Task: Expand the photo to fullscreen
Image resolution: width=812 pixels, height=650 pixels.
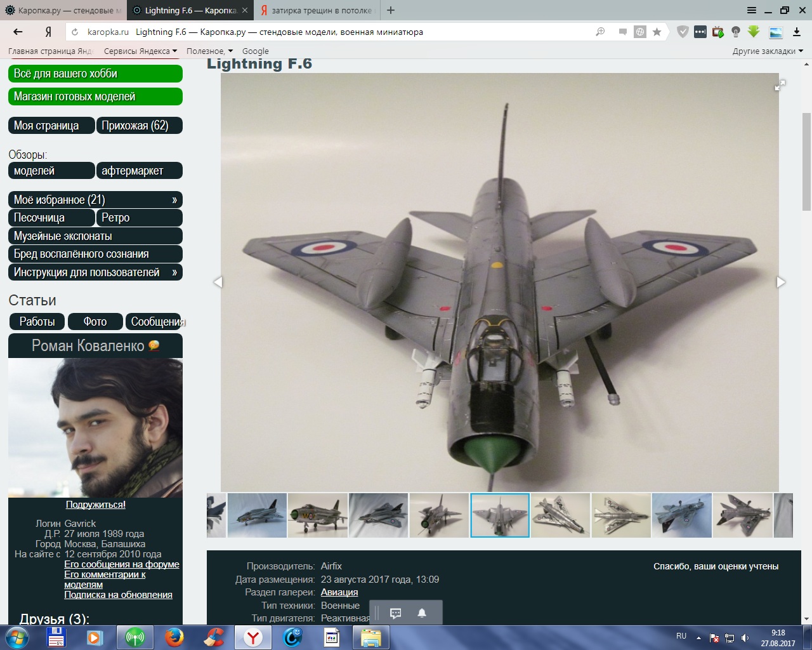Action: point(780,86)
